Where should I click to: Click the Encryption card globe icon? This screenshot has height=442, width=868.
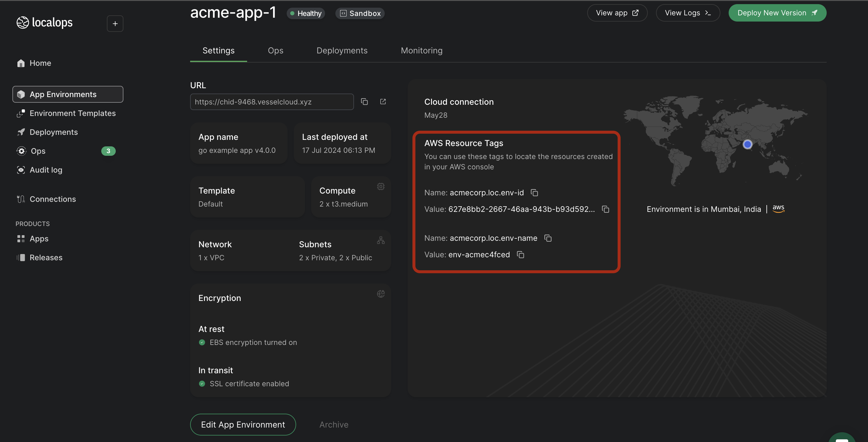(x=381, y=294)
